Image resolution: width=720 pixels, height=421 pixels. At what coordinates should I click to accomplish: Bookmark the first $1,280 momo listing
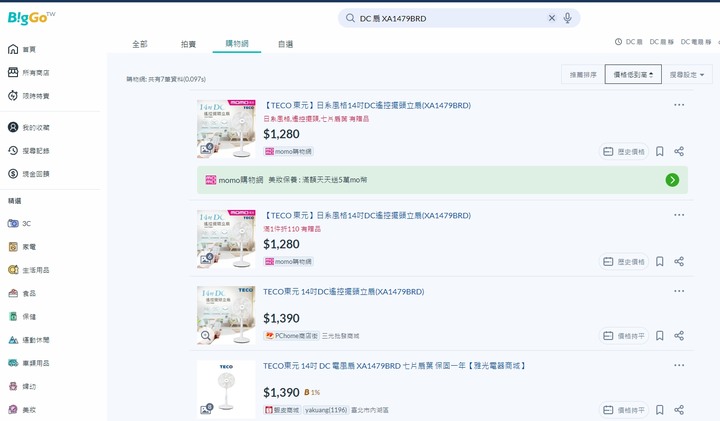659,151
